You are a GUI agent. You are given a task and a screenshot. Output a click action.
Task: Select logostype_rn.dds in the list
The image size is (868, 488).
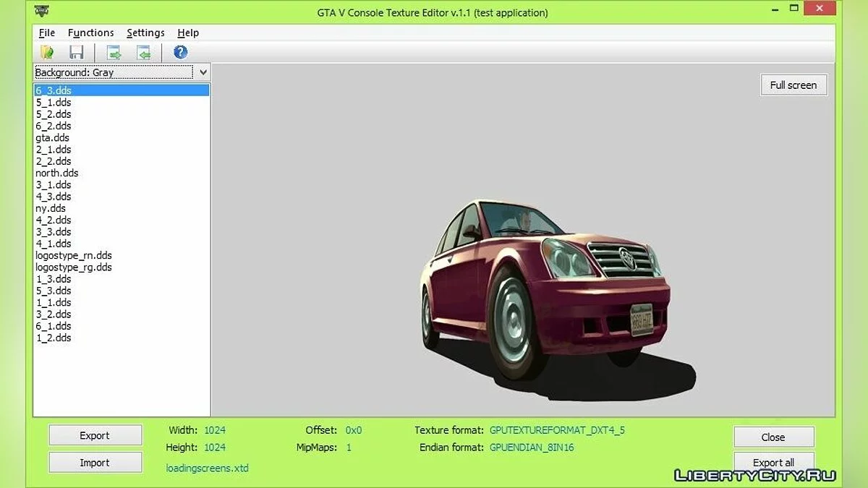[74, 255]
